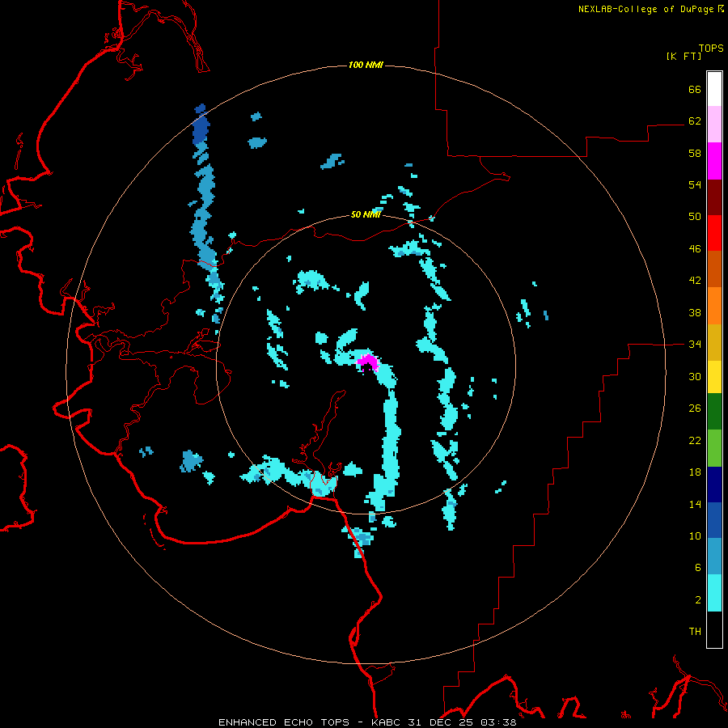
Task: Click the navy legend swatch near 18
Action: click(714, 485)
